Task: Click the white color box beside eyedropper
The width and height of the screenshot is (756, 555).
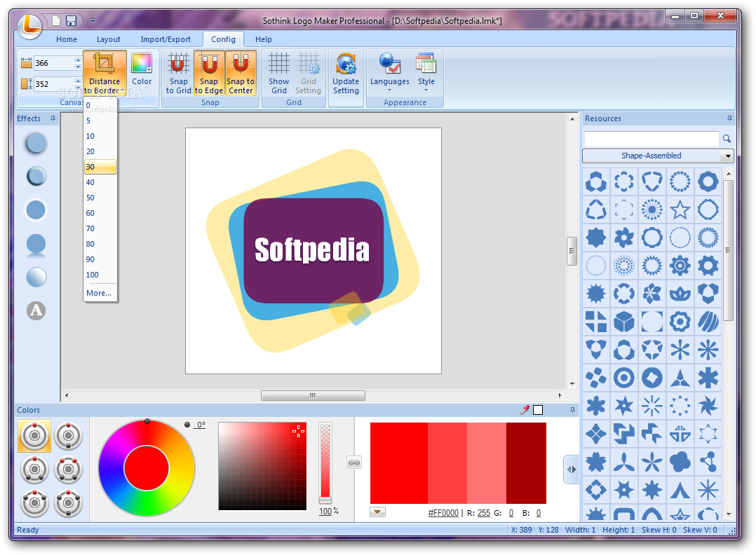Action: (x=538, y=410)
